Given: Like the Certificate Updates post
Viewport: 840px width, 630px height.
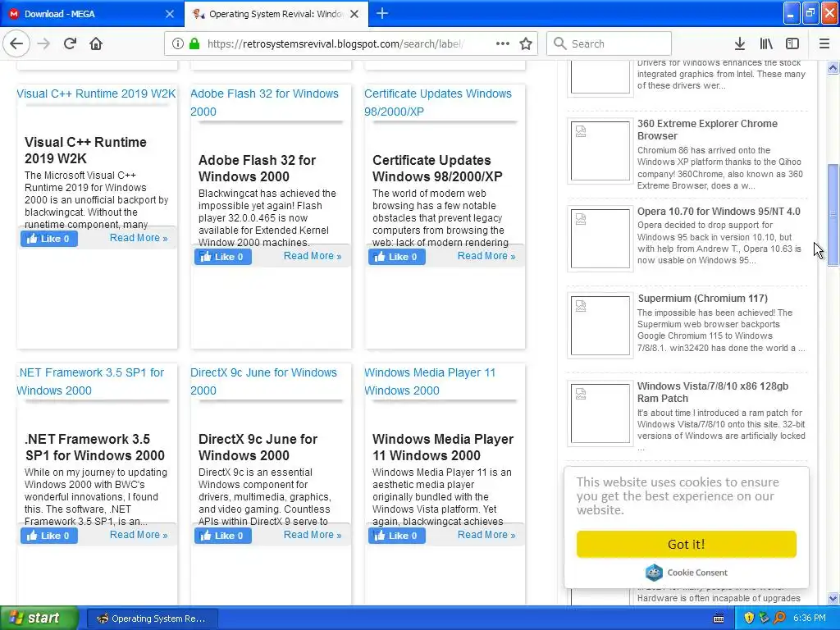Looking at the screenshot, I should (x=396, y=257).
